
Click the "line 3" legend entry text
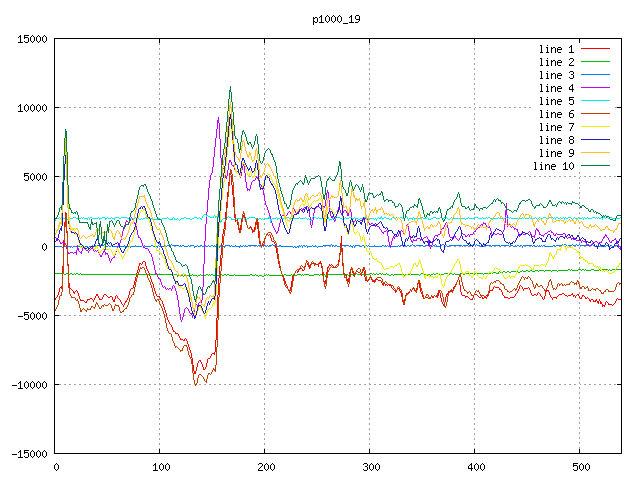556,75
